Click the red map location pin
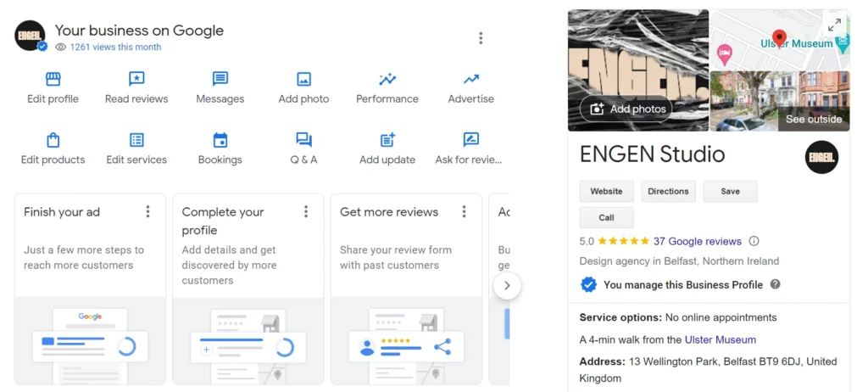This screenshot has width=868, height=392. tap(780, 38)
